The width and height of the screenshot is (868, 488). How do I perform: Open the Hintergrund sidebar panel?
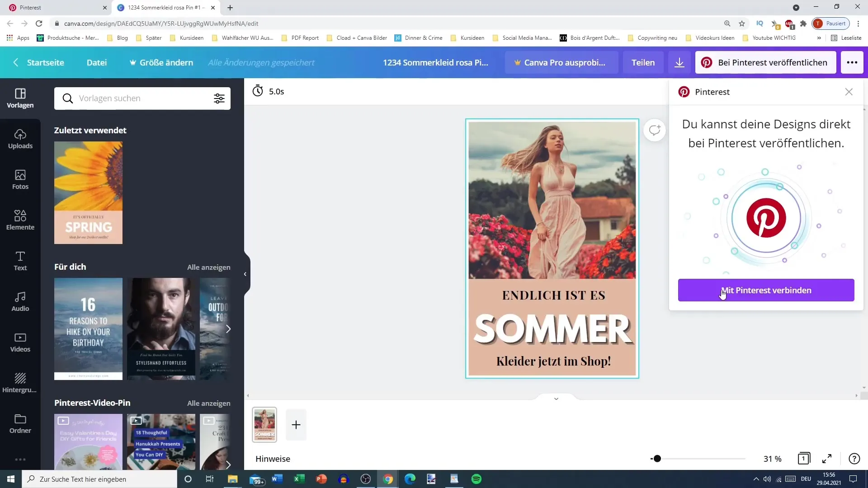20,383
